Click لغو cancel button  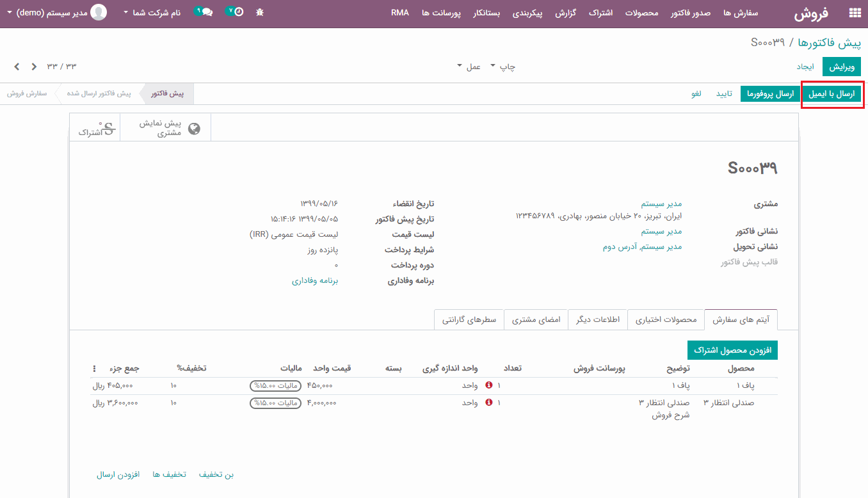pos(696,94)
